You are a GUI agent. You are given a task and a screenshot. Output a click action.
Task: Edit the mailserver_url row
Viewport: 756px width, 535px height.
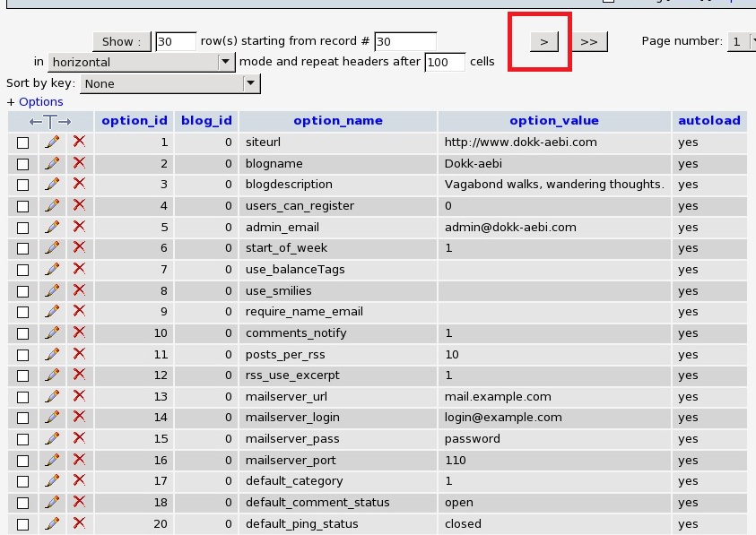click(x=52, y=396)
